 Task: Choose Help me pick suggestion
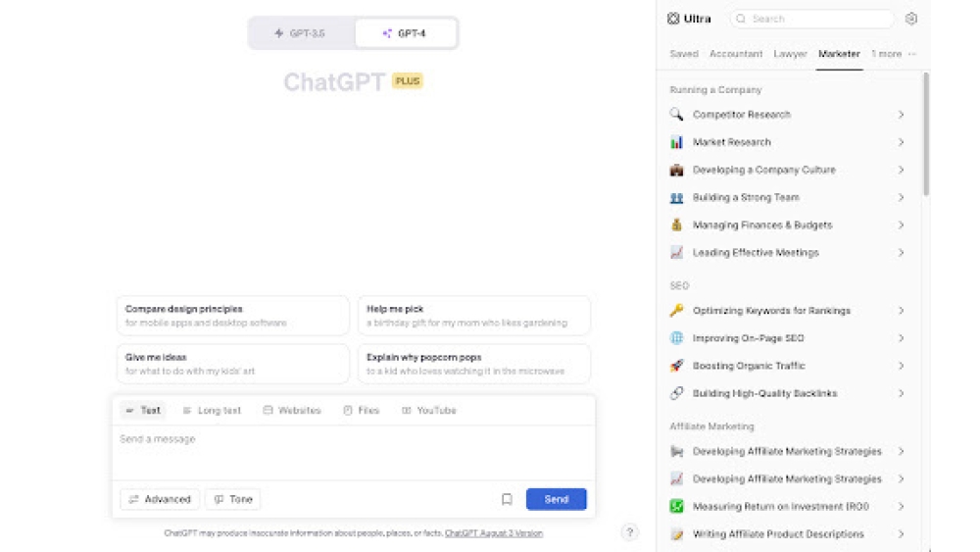(473, 316)
